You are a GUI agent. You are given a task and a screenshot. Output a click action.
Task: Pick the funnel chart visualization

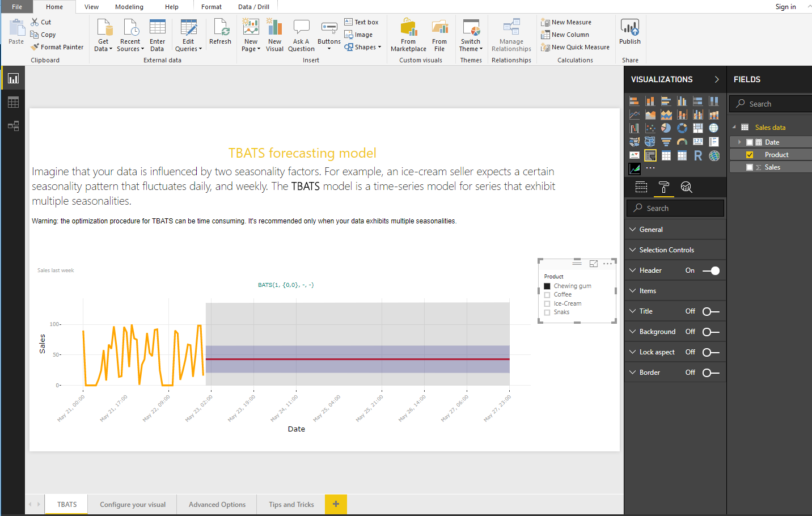point(666,142)
